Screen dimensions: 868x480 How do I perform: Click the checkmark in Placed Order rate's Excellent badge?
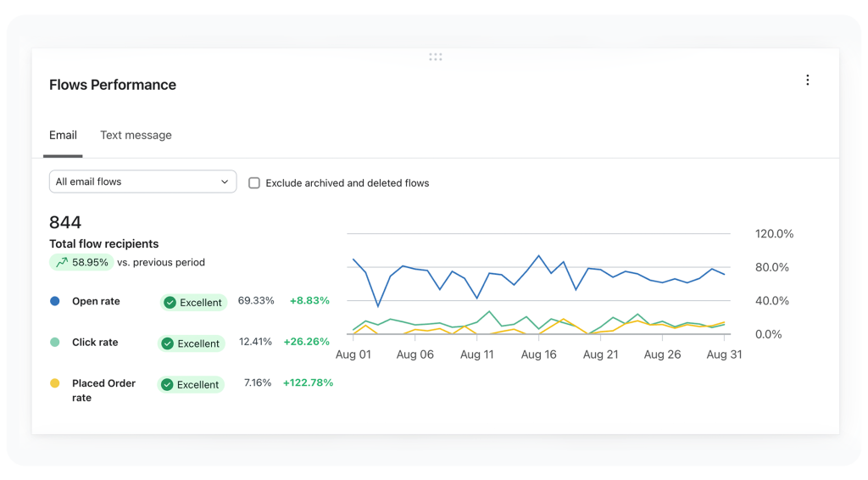167,385
